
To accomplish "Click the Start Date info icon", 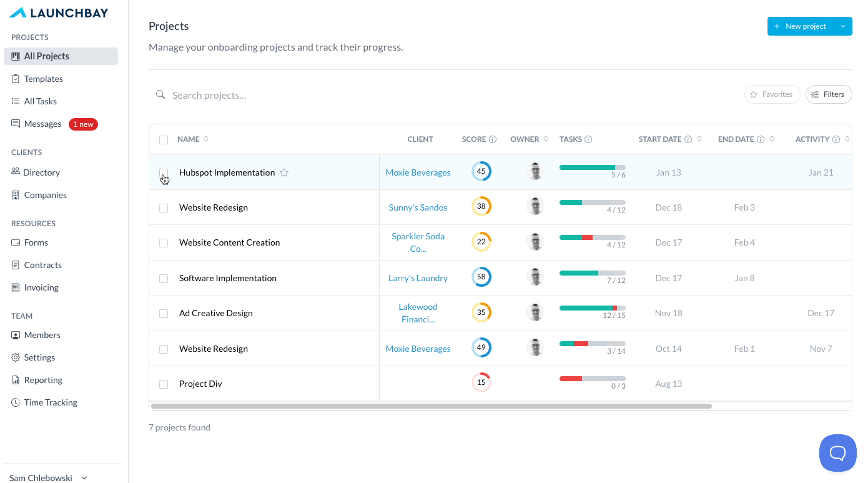I will click(x=688, y=139).
